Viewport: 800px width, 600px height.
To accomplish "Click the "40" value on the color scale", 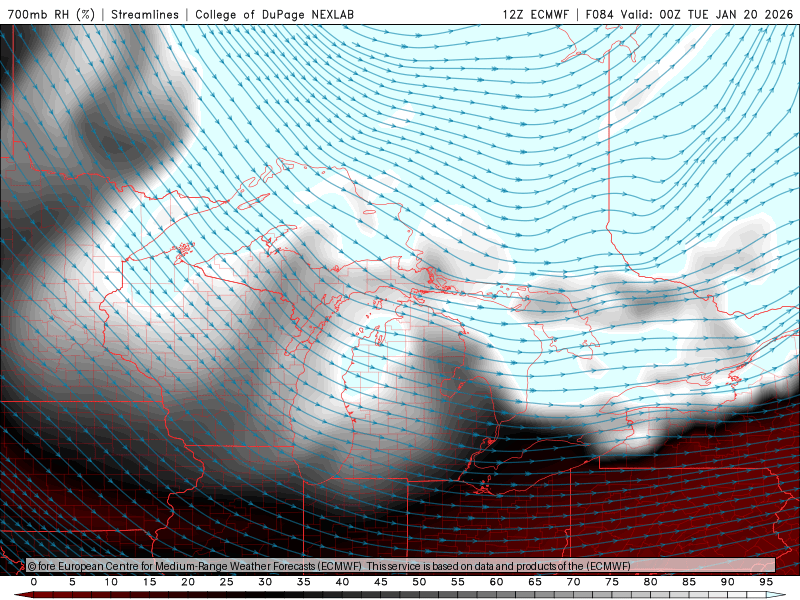I will coord(342,582).
